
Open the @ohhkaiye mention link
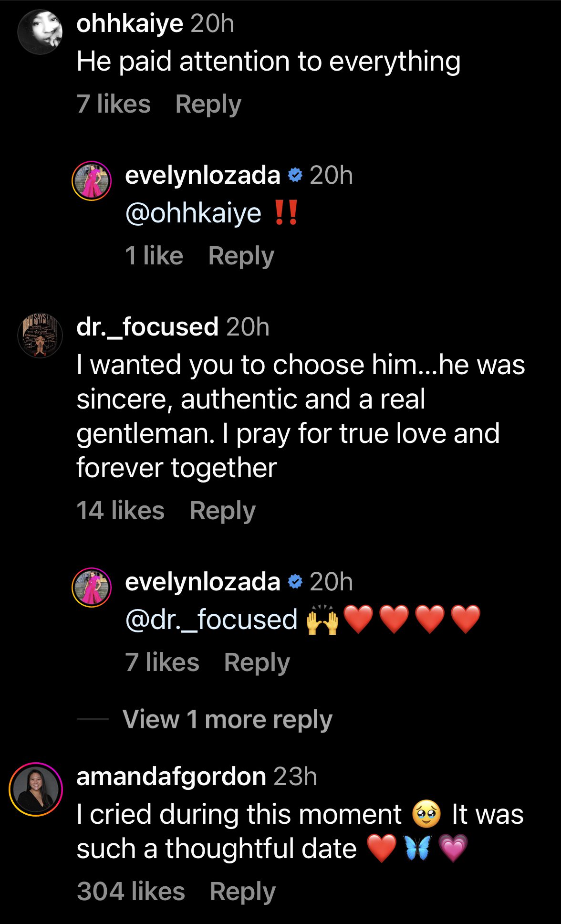[193, 213]
